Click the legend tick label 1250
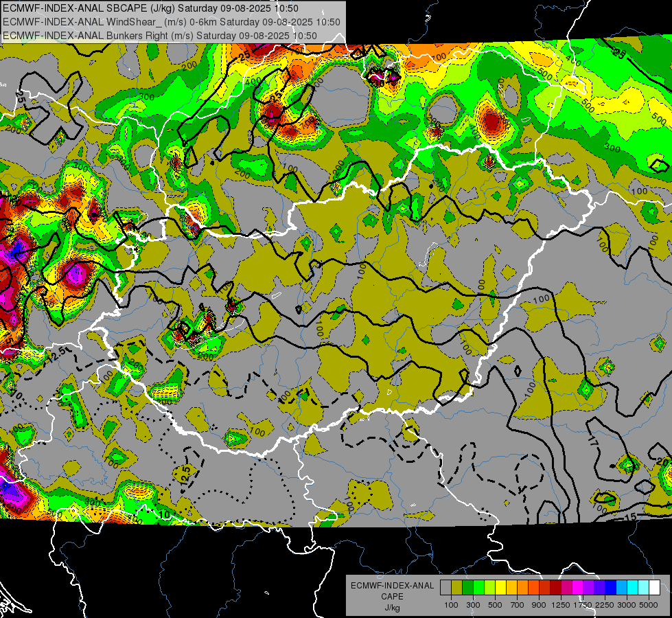 pos(561,605)
